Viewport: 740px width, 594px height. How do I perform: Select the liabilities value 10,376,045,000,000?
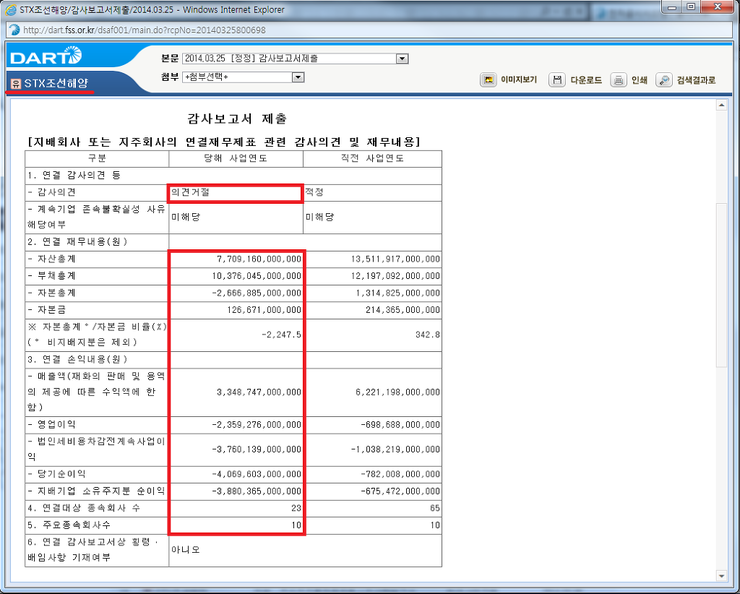[x=256, y=276]
